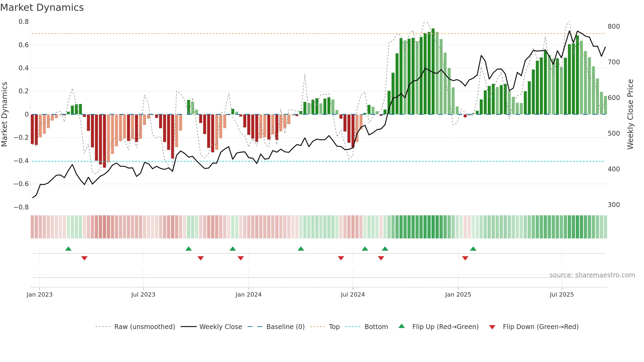Click the green Flip Up triangle around April 2024
The image size is (644, 362).
[x=301, y=249]
